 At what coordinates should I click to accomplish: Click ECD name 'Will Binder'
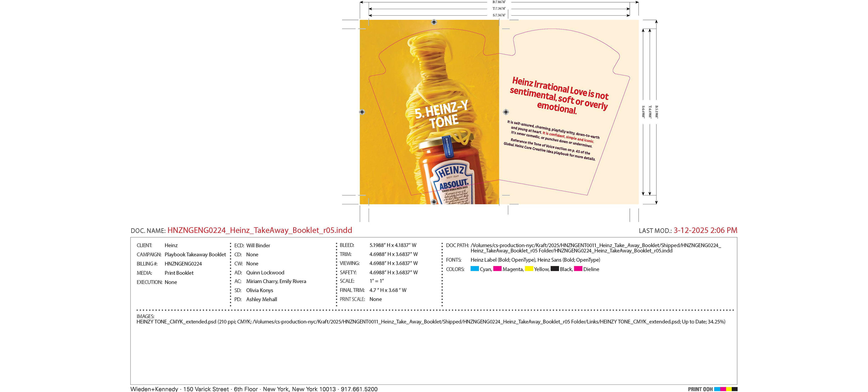pos(258,246)
